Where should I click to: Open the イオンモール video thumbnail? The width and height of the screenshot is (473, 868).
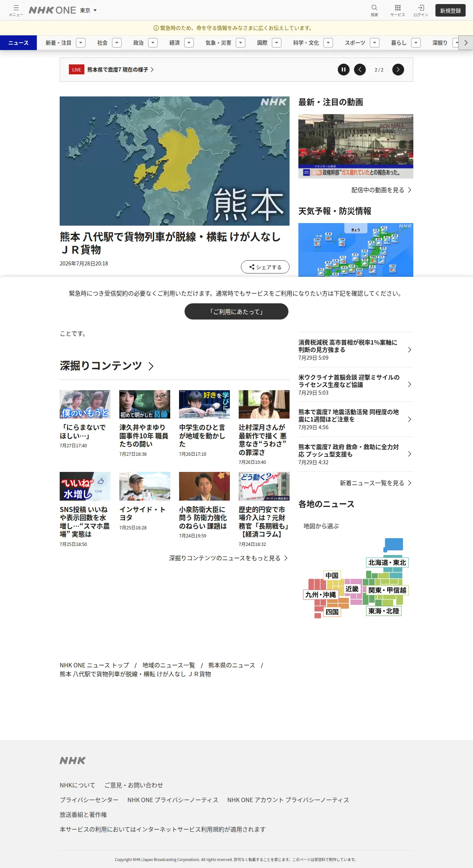(x=356, y=146)
